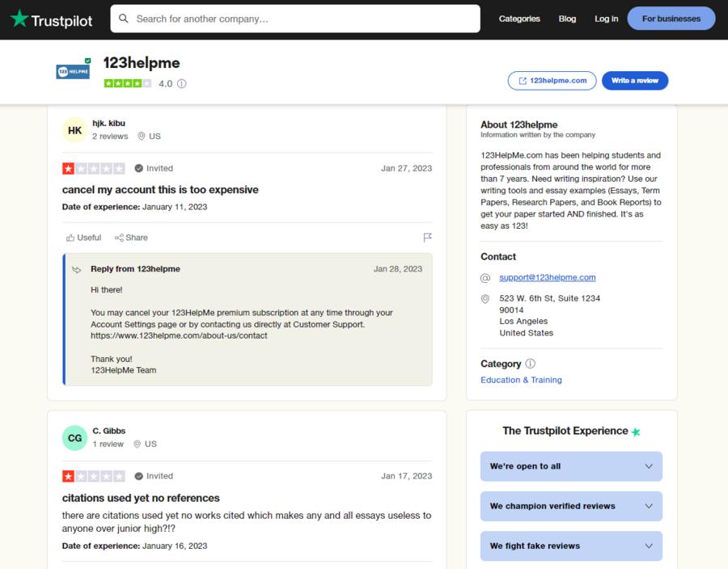Open the 123helpme company logo

click(73, 71)
